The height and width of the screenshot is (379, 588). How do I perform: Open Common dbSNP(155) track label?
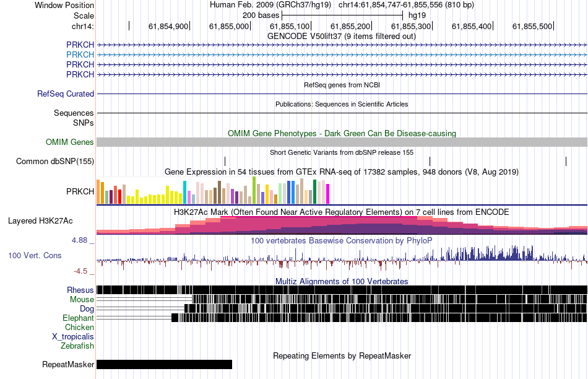(55, 162)
